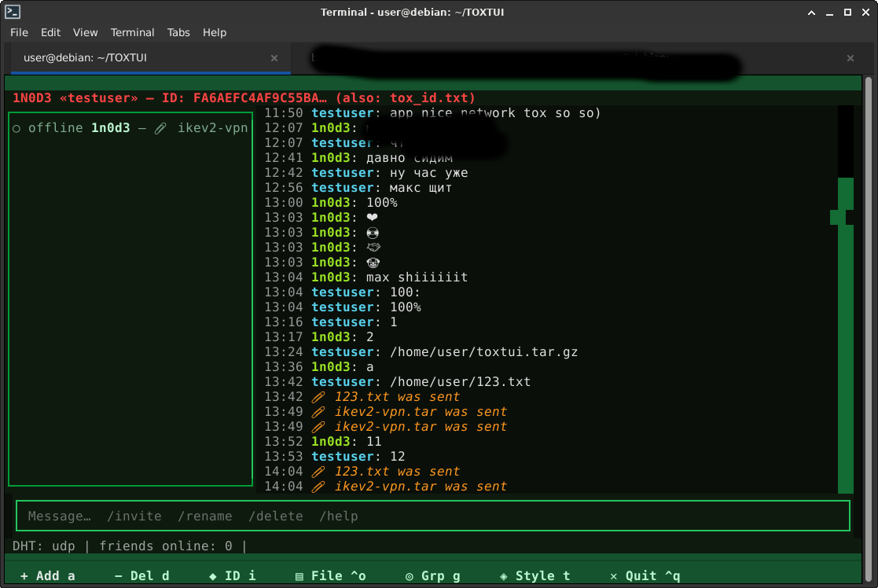Click the 'ну час уже' message
Screen dimensions: 878x588
click(429, 173)
